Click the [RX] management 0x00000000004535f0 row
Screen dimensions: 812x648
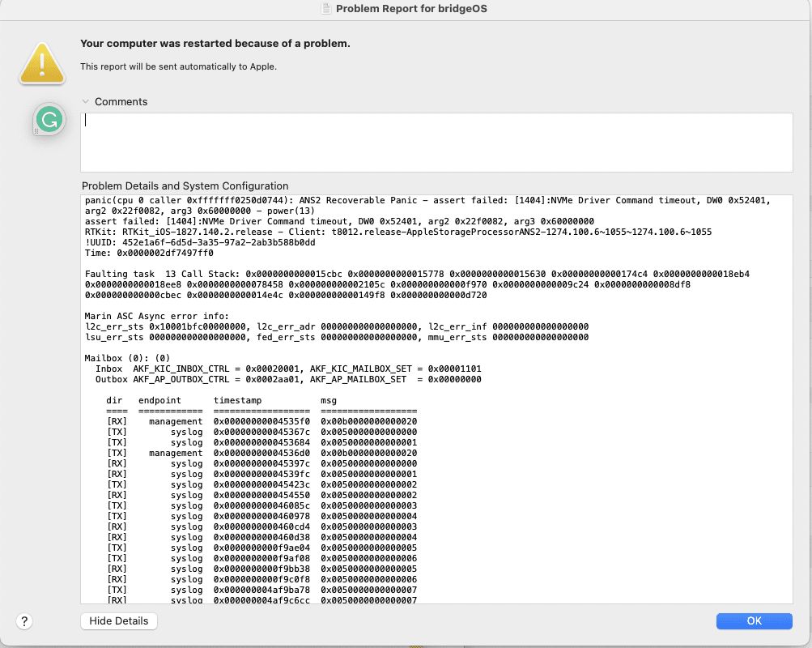[262, 422]
